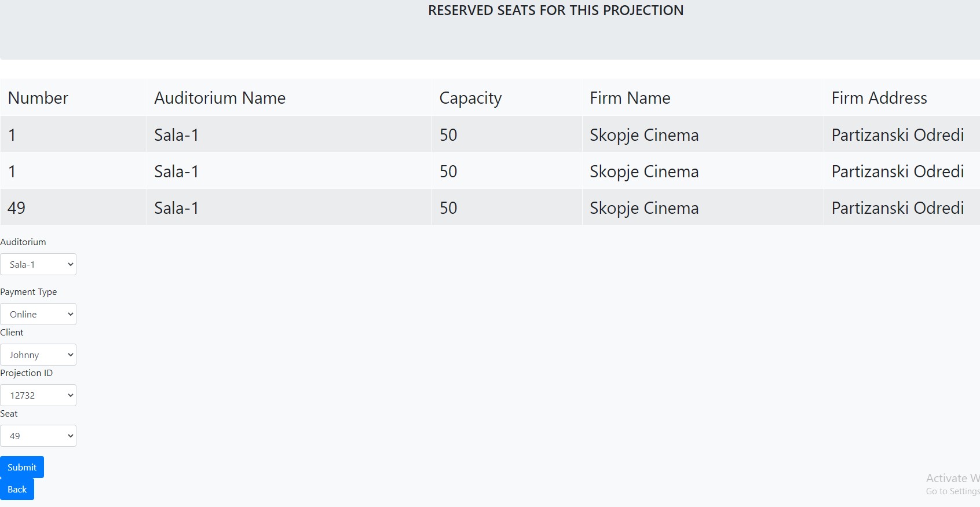The width and height of the screenshot is (980, 507).
Task: Open the Auditorium dropdown showing Sala-1
Action: 38,264
